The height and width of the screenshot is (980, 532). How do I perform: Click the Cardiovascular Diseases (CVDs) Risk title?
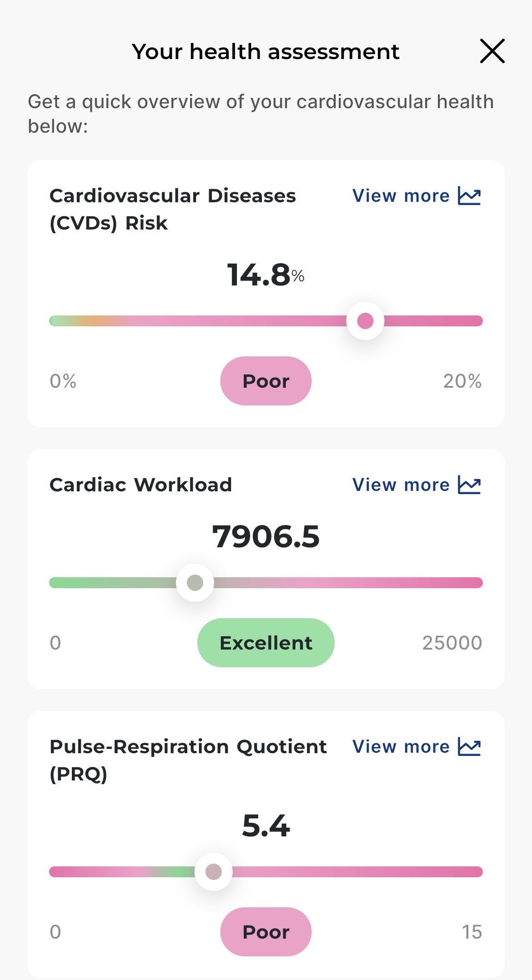click(x=172, y=209)
